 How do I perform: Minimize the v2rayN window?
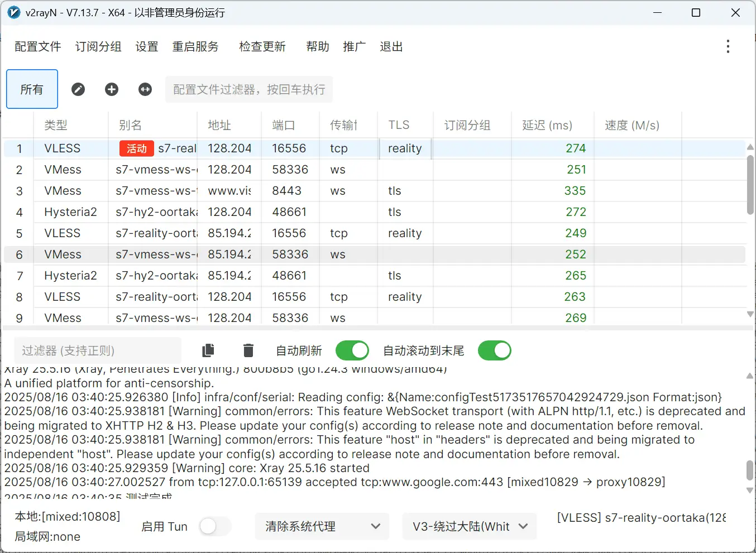(x=658, y=12)
